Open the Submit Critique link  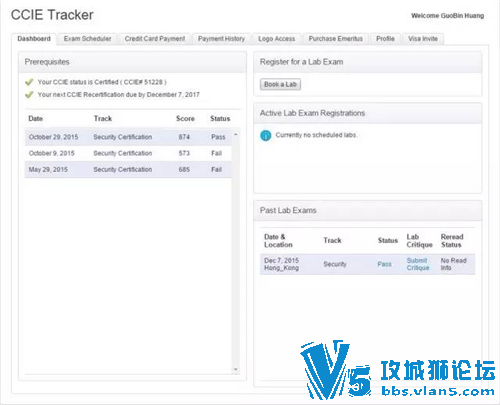[x=418, y=264]
